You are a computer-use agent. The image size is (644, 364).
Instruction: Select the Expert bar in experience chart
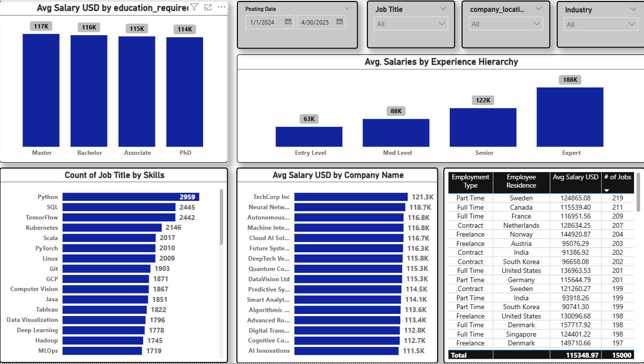570,117
